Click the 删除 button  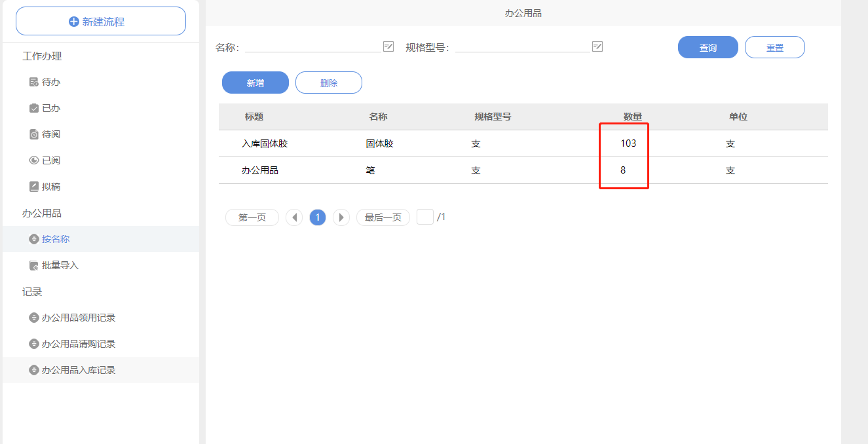coord(329,83)
